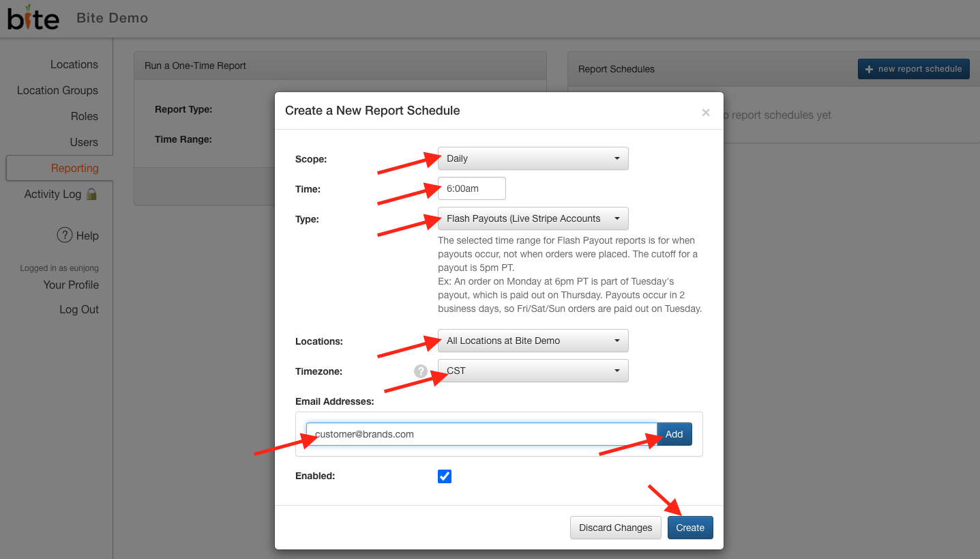Click Discard Changes button

pos(616,528)
